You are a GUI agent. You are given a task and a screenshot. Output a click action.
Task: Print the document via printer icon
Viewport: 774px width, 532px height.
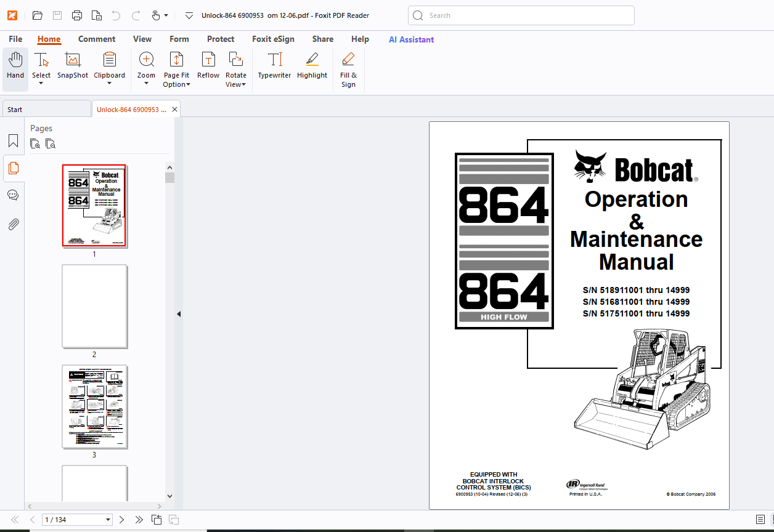point(76,15)
